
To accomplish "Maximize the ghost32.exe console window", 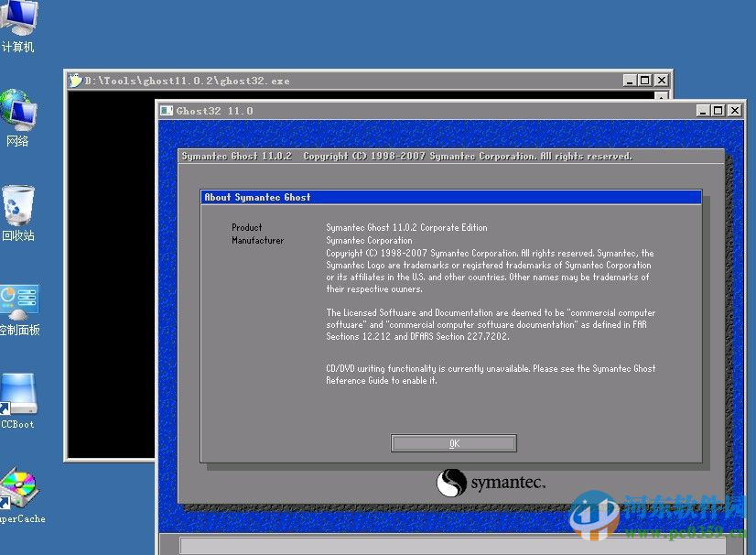I will [x=645, y=80].
